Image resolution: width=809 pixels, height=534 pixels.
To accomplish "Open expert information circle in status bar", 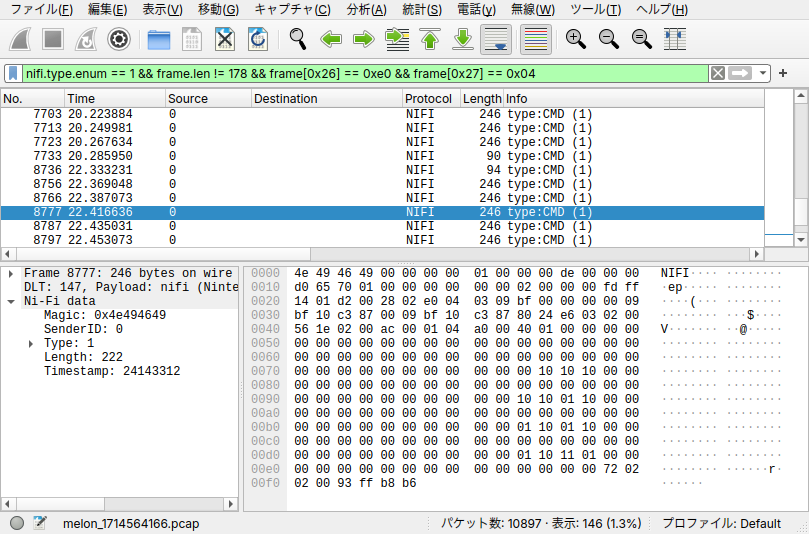I will (x=17, y=523).
